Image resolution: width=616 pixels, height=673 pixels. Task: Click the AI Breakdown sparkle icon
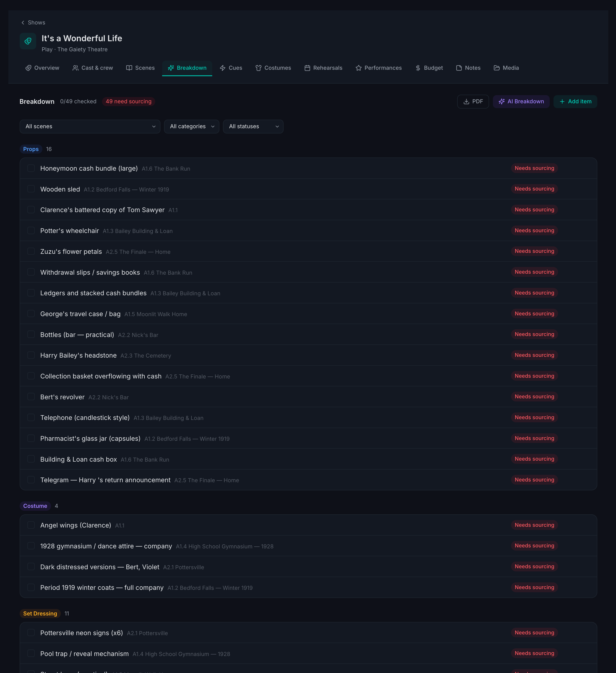501,101
